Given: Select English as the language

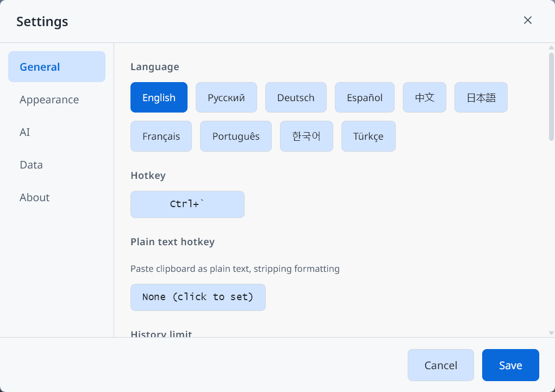Looking at the screenshot, I should (159, 97).
